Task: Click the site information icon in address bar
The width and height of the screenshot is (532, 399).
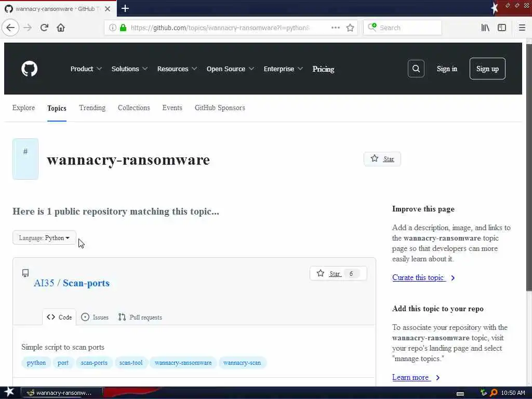Action: (113, 28)
